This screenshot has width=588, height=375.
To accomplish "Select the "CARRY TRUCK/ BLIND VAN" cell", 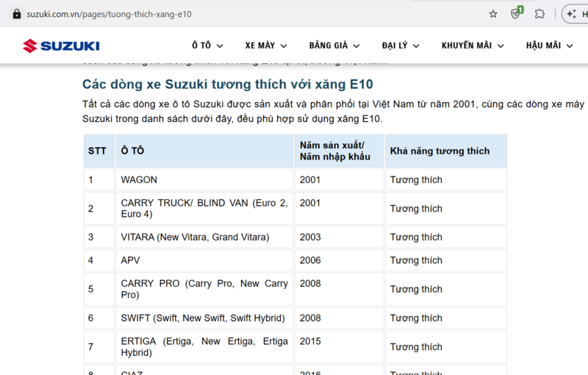I will (204, 209).
